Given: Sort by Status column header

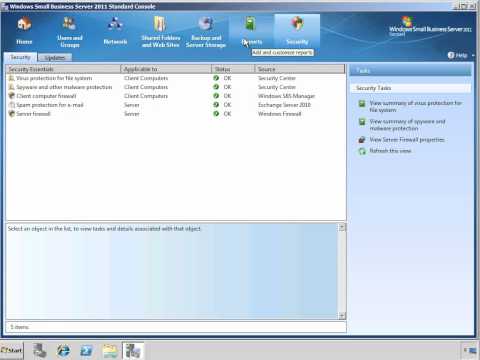Looking at the screenshot, I should pyautogui.click(x=233, y=69).
